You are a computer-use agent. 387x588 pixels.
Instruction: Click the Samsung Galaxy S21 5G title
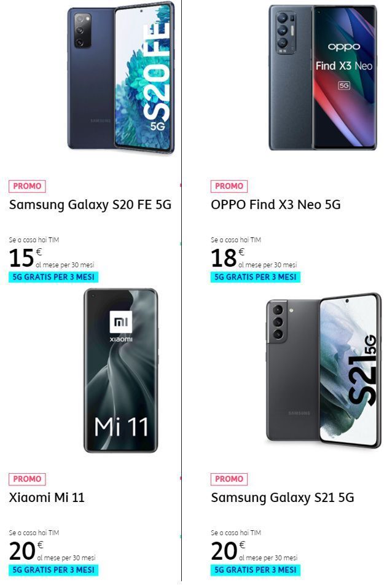point(283,498)
